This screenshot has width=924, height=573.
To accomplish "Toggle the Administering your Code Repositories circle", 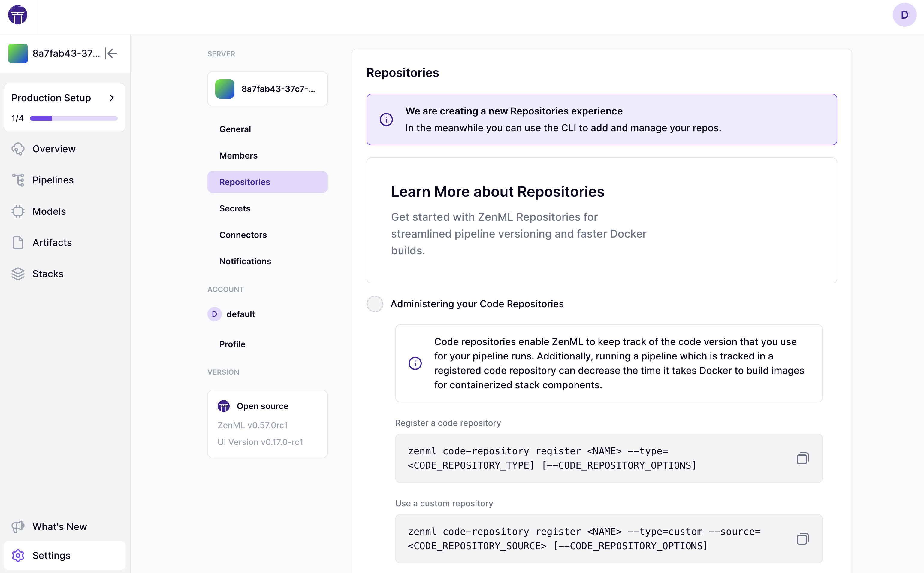I will click(375, 304).
